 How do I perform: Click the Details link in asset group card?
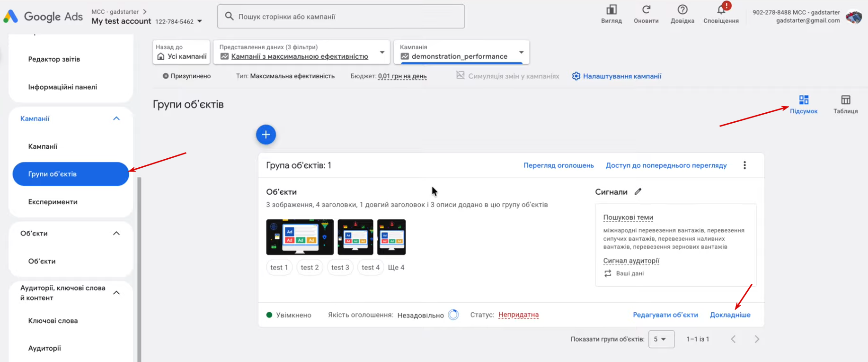point(730,315)
